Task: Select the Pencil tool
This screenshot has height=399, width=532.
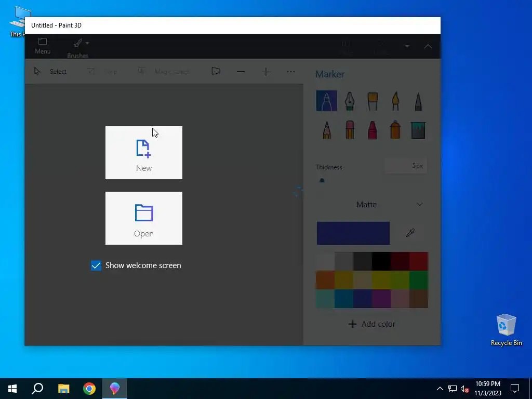Action: coord(327,130)
